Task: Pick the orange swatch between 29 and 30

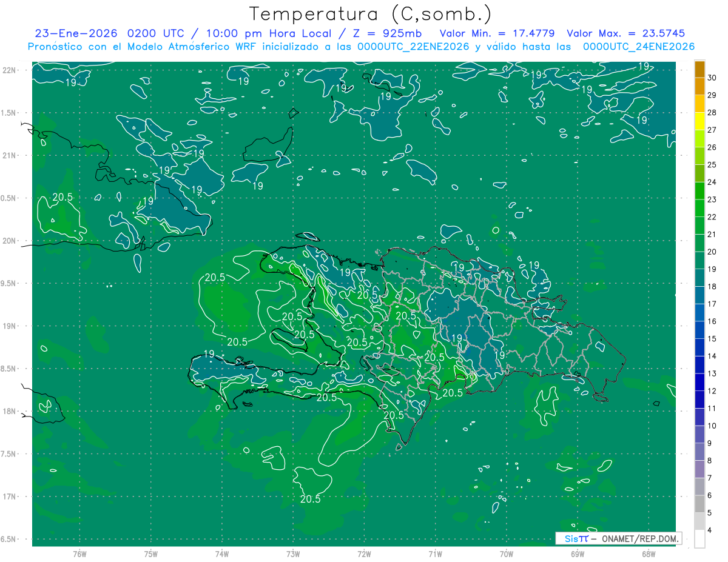Action: [x=699, y=86]
